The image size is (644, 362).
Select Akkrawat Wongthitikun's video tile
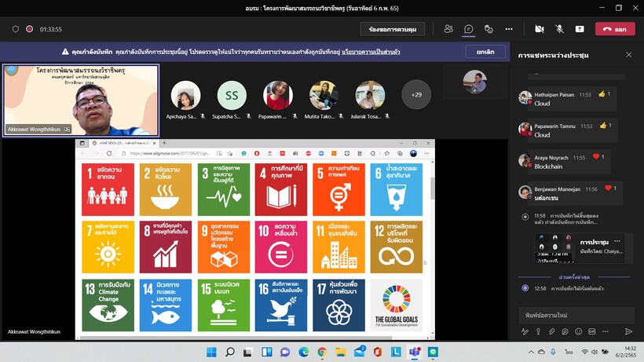(x=80, y=101)
